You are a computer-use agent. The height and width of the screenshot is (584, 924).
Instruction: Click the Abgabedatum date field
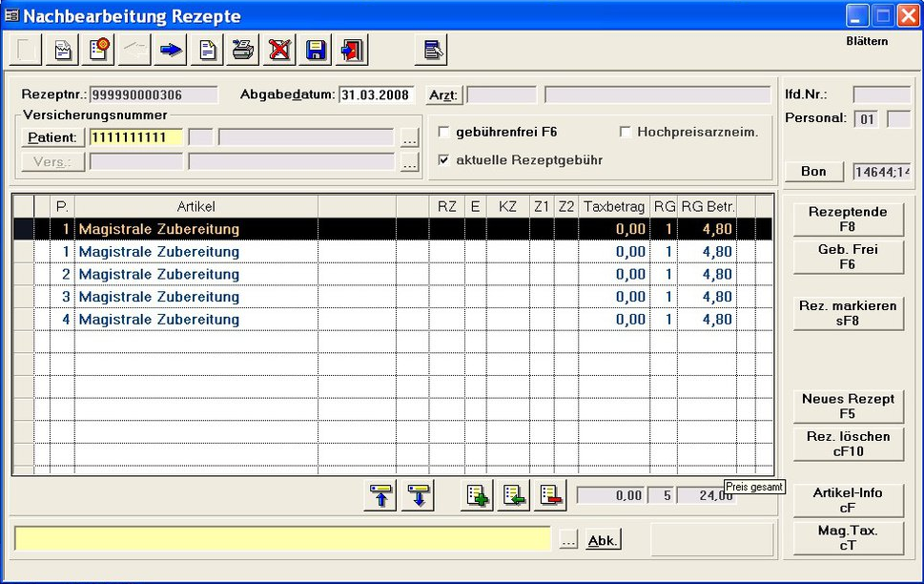click(x=376, y=94)
